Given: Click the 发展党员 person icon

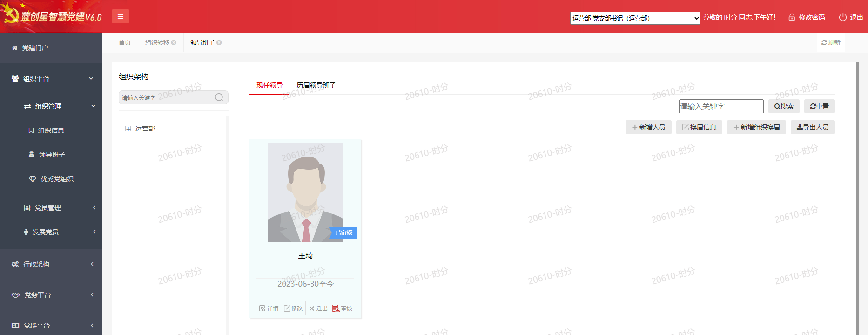Looking at the screenshot, I should pyautogui.click(x=26, y=232).
